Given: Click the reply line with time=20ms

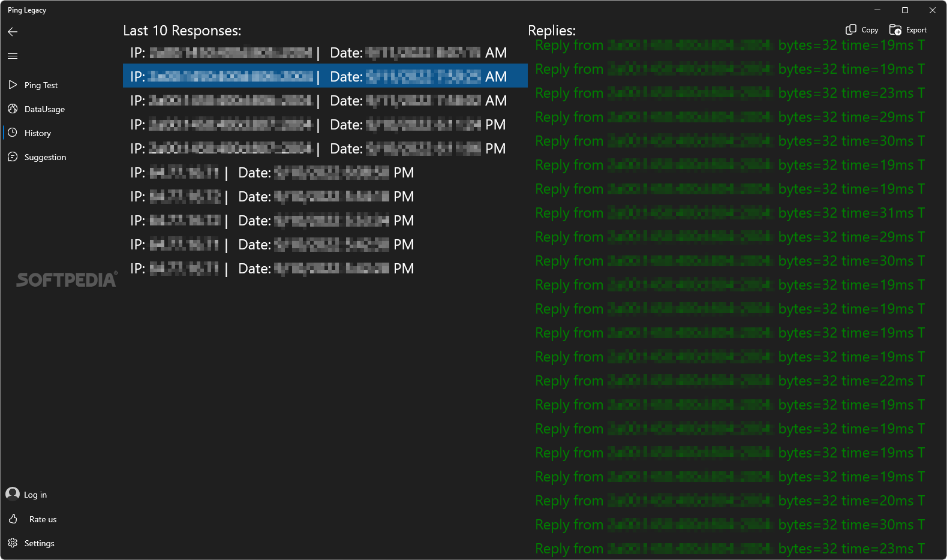Looking at the screenshot, I should [x=730, y=501].
